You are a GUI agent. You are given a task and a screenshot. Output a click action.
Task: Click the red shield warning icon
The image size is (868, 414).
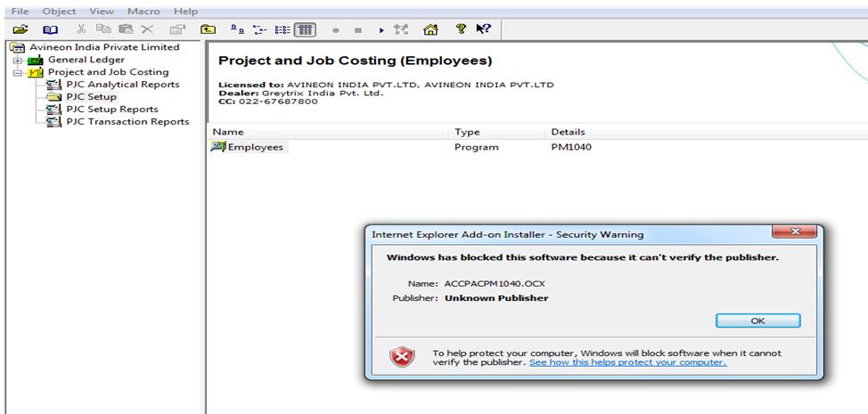click(x=402, y=357)
